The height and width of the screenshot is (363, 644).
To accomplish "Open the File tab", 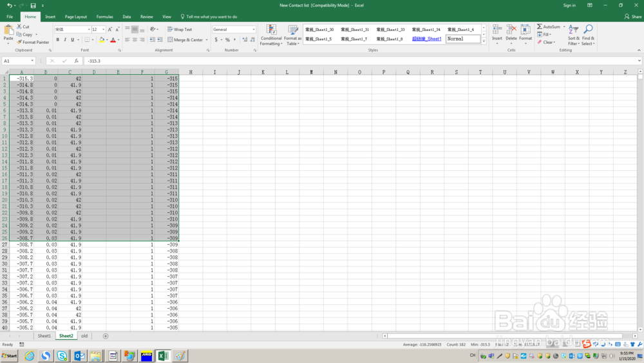I will (x=10, y=17).
